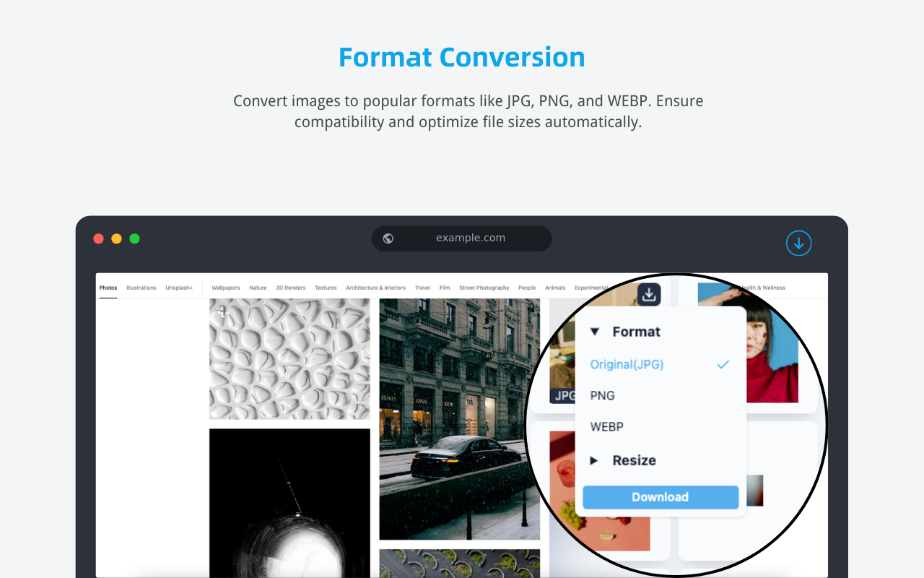Click the globe icon in the address bar
Screen dimensions: 924x578
(388, 238)
